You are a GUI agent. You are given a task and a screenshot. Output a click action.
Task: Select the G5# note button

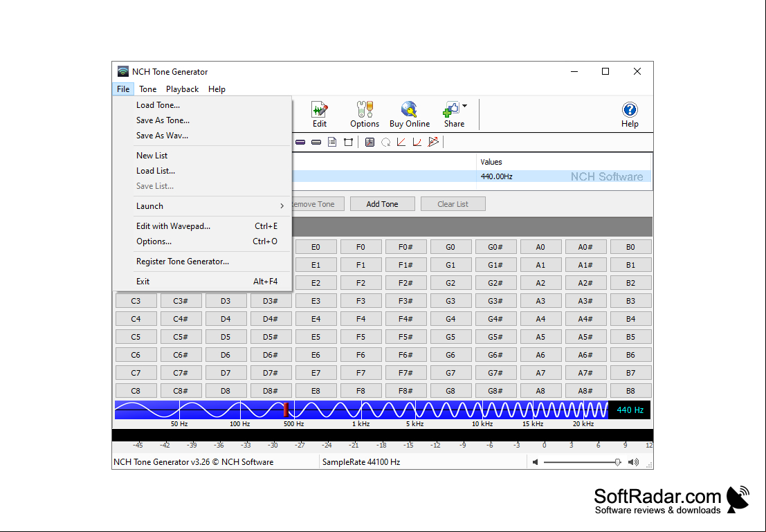click(495, 337)
